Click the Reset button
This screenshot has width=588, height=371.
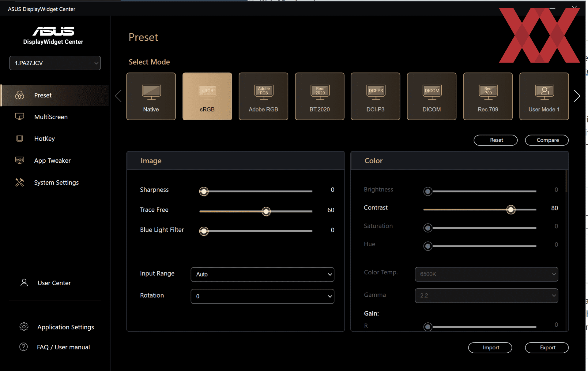[x=496, y=140]
